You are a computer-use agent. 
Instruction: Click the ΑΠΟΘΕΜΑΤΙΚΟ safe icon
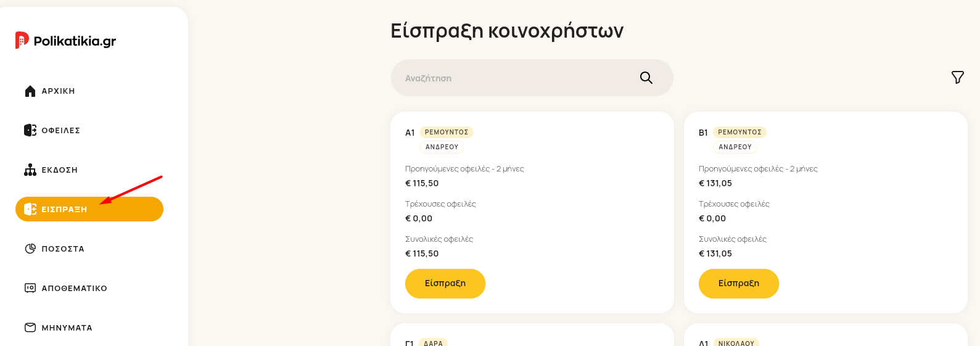click(x=30, y=288)
